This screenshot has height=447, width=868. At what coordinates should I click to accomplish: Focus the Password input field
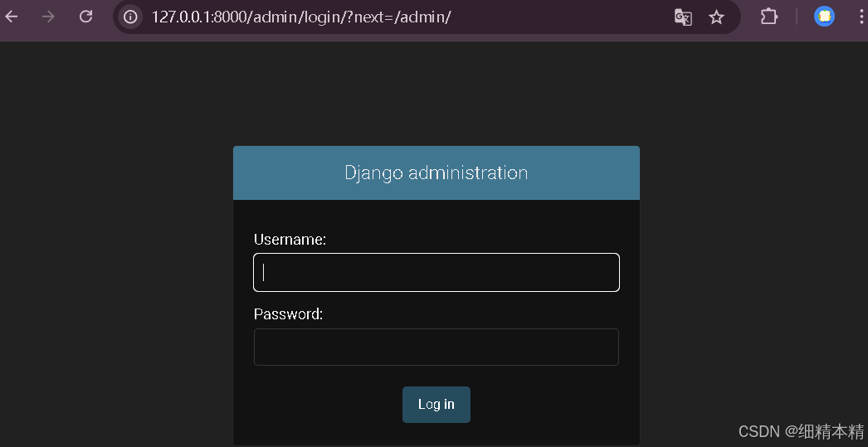(x=436, y=347)
